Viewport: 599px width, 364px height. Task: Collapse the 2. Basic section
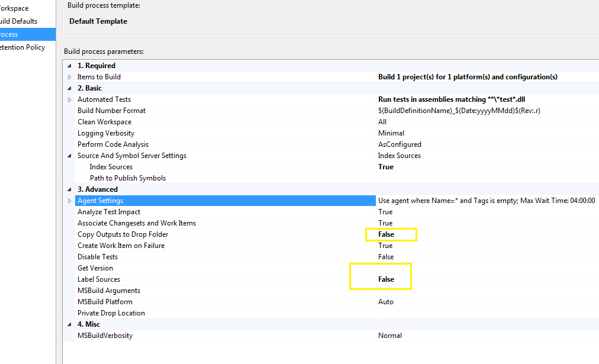coord(69,88)
